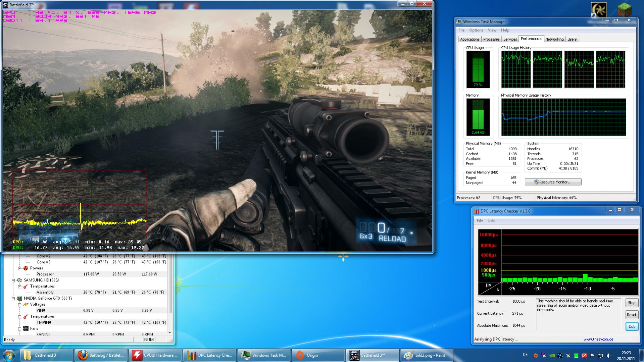Open the NVIDIA tray icon
Viewport: 644px width, 362px height.
[552, 355]
